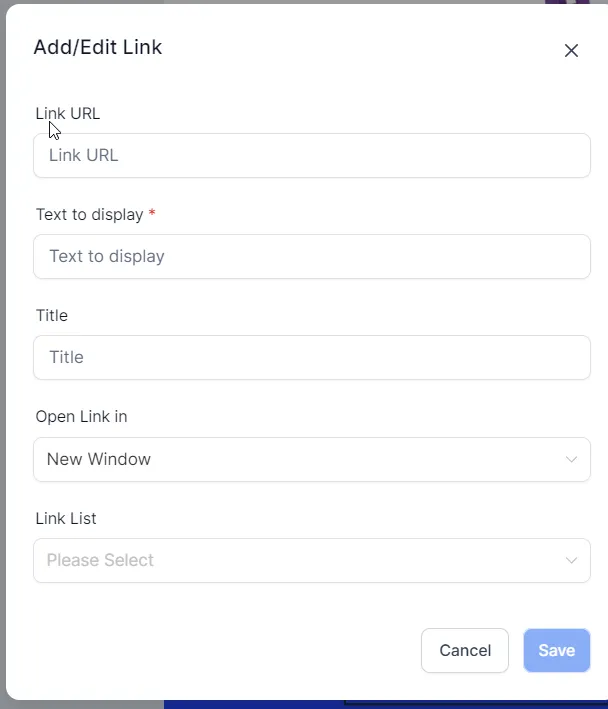Click into the Text to display field
The image size is (608, 709).
(311, 257)
